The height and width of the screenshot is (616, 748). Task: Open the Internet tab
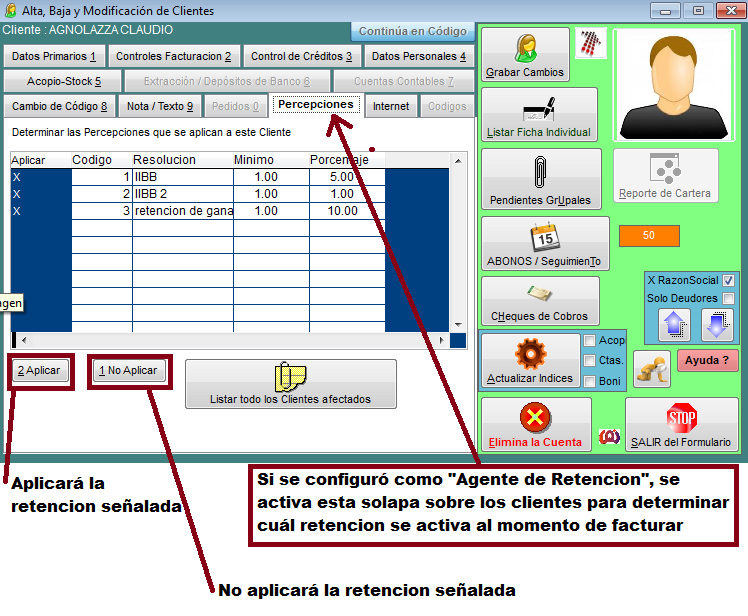391,106
